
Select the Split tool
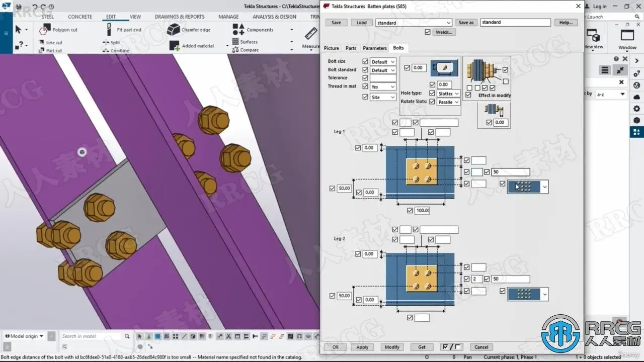[112, 43]
